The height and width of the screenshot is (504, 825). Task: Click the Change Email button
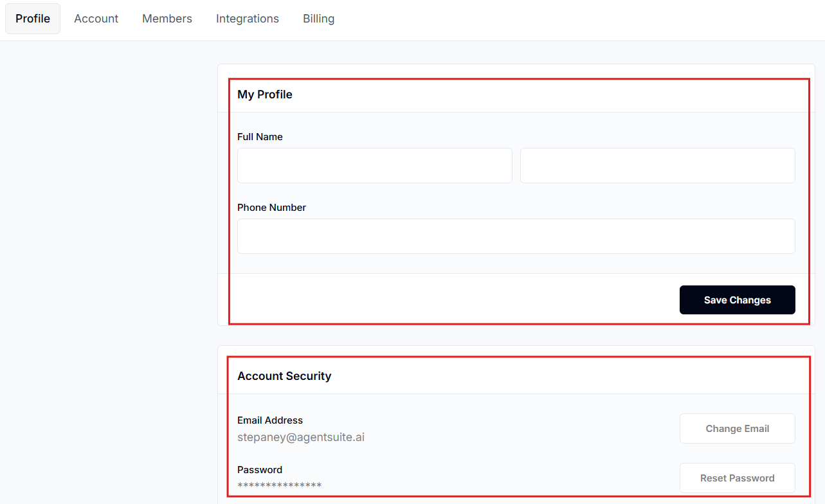coord(737,429)
